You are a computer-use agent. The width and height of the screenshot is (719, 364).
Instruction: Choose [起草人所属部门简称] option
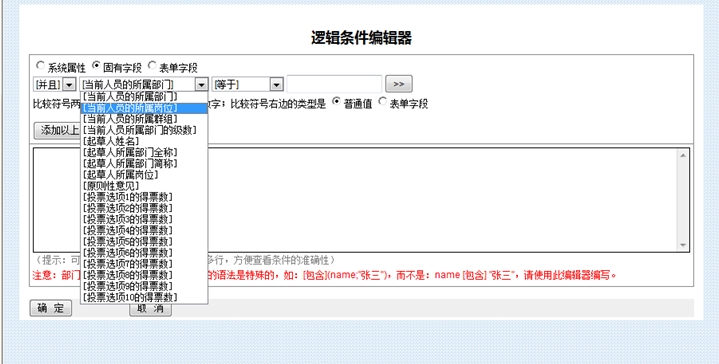click(144, 164)
